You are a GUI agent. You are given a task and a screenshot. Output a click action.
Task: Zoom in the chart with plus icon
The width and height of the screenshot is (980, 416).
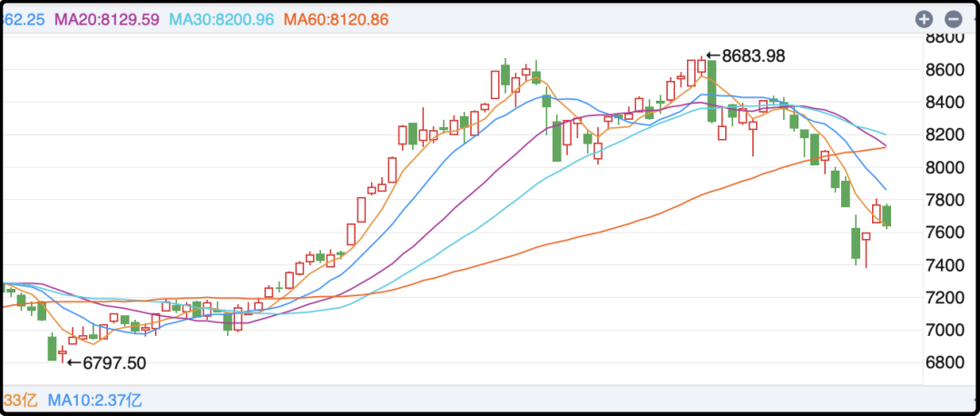tap(924, 19)
